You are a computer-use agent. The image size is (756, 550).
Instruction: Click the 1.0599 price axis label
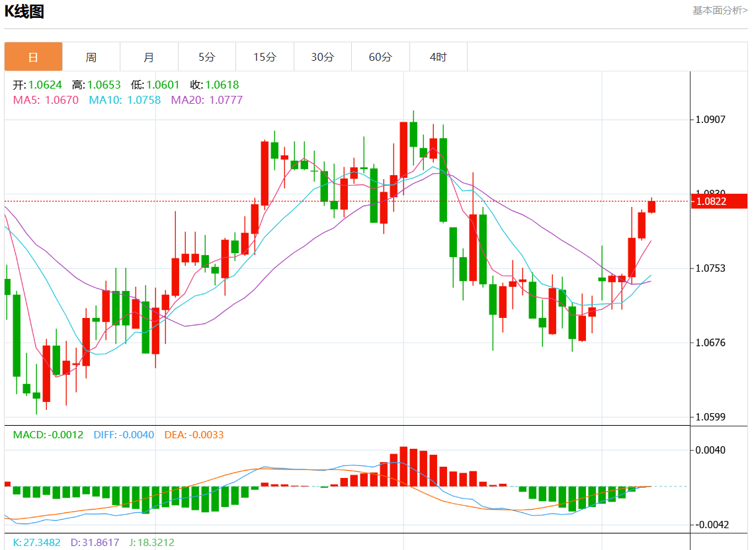point(710,417)
